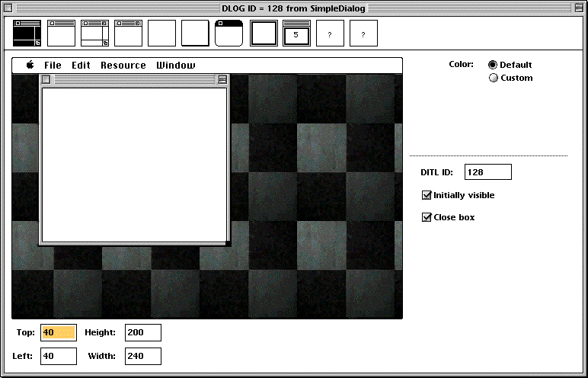Click the DITL ID input field
The height and width of the screenshot is (378, 588).
click(x=487, y=172)
